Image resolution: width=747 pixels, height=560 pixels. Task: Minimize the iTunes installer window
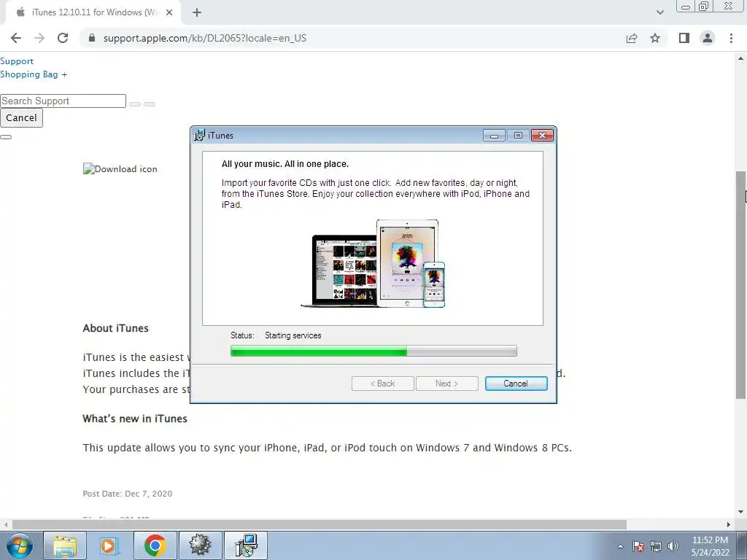(494, 136)
